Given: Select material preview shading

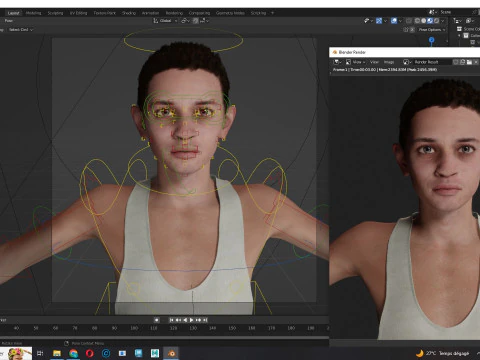Looking at the screenshot, I should (430, 21).
